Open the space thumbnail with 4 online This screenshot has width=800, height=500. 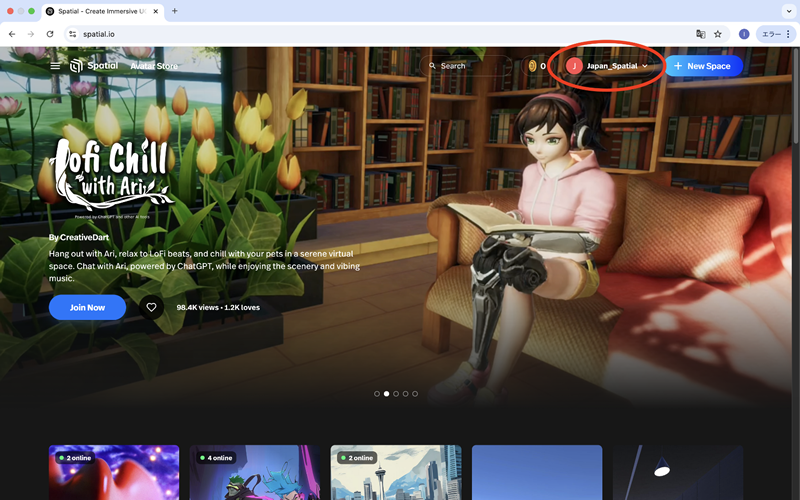pos(255,472)
